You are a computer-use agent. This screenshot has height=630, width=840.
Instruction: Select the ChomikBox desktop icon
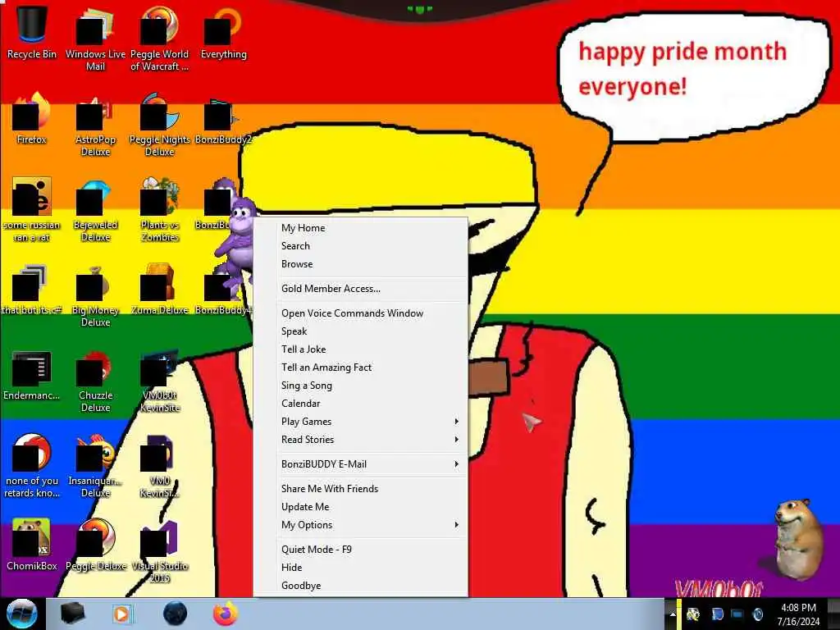click(32, 546)
